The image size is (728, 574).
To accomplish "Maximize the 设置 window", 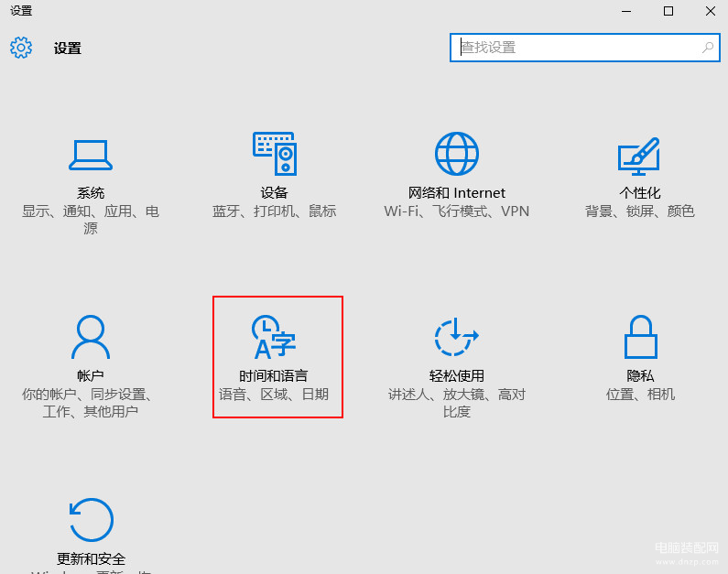I will [668, 11].
